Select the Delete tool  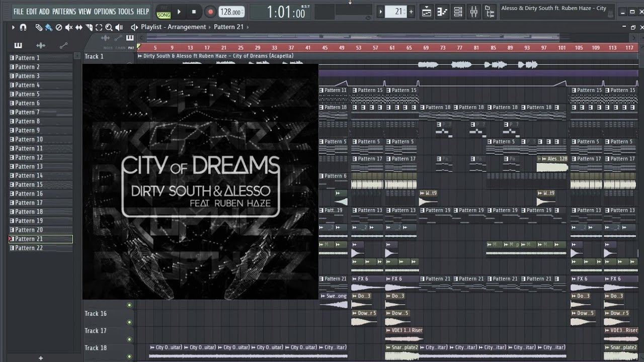(x=58, y=27)
